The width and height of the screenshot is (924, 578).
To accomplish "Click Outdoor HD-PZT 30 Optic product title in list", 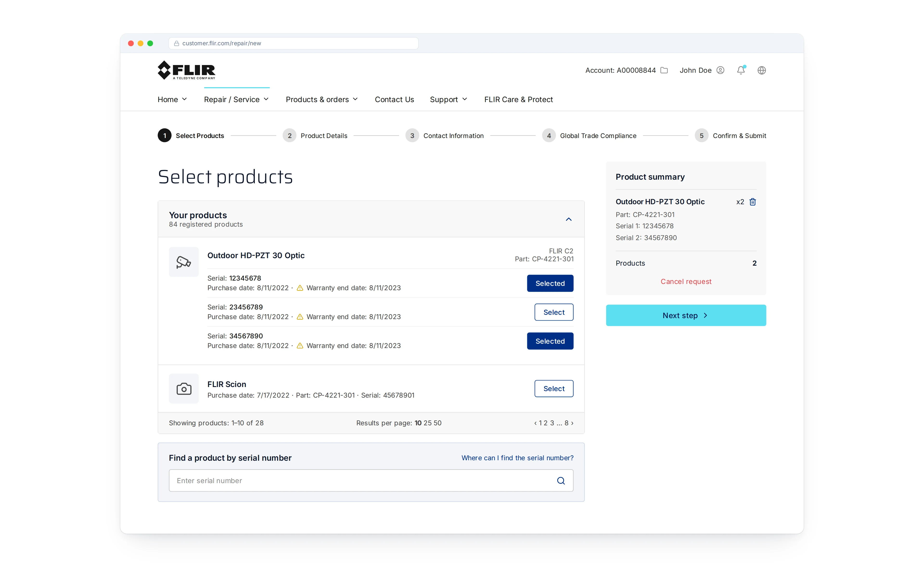I will [256, 255].
